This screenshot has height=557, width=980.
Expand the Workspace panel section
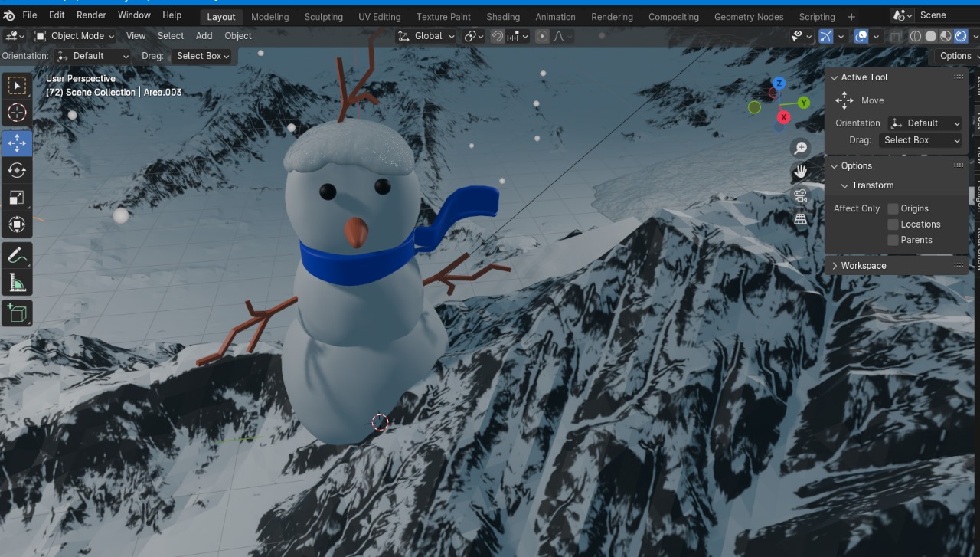[864, 265]
